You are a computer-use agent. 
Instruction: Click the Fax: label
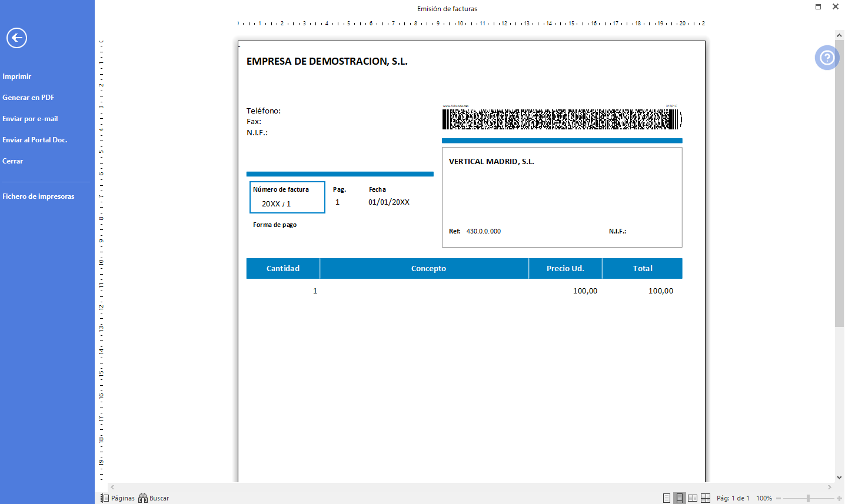(x=254, y=122)
